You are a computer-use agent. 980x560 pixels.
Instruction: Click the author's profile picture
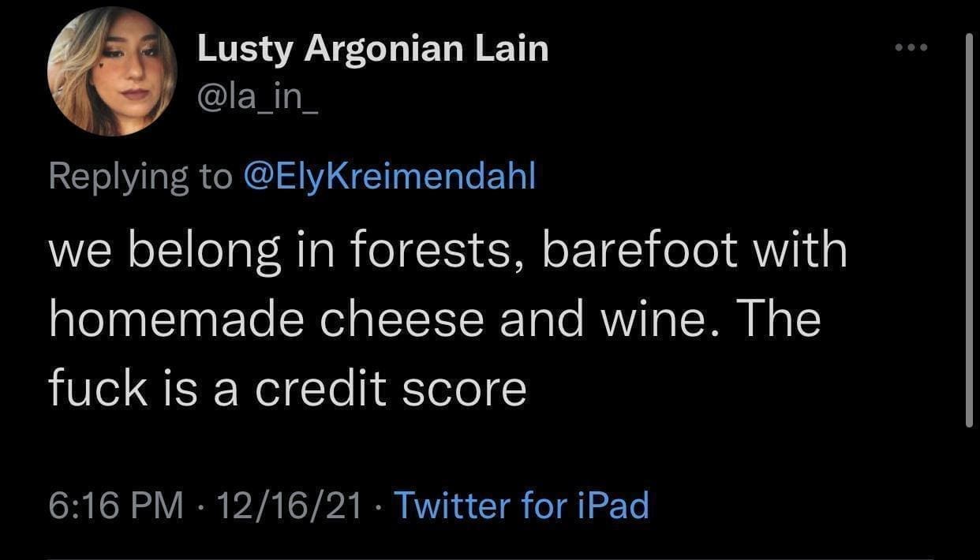[x=112, y=72]
